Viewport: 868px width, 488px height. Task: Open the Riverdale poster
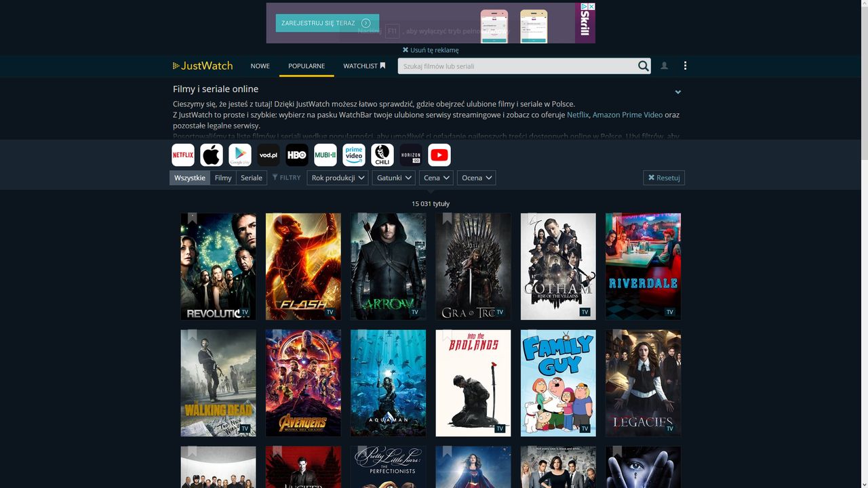click(643, 266)
